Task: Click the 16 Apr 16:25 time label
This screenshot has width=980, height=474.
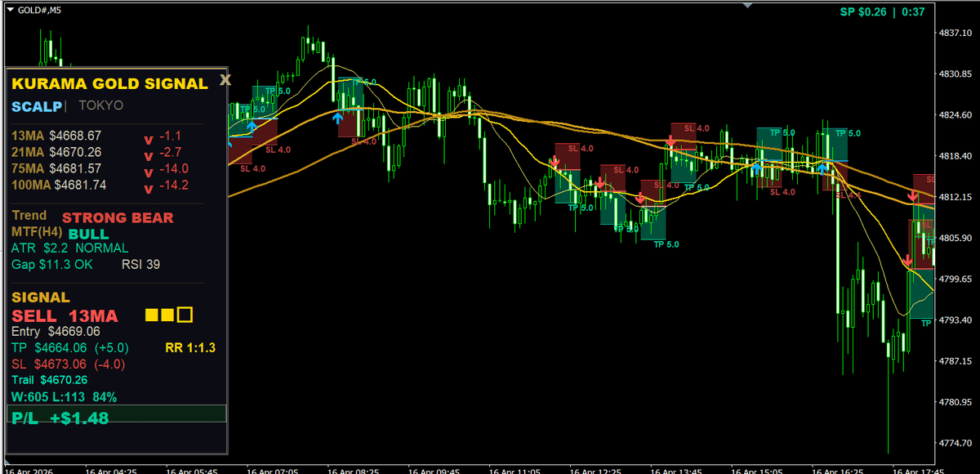Action: tap(840, 470)
